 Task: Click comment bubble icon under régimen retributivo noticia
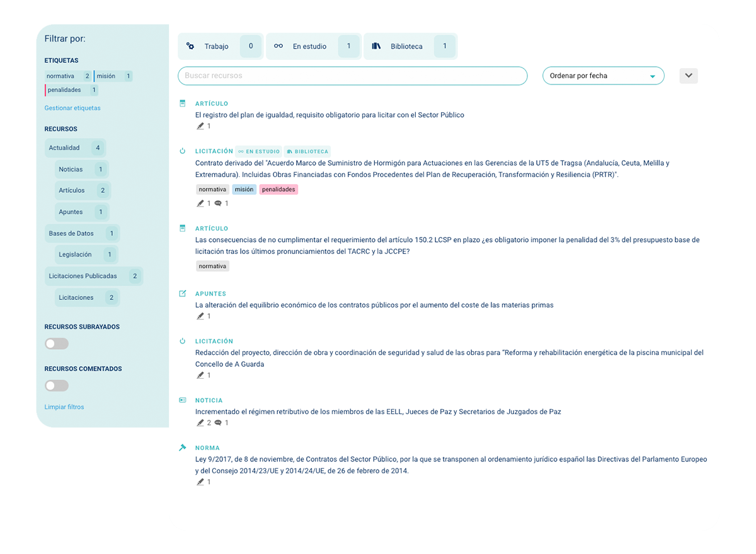tap(218, 423)
